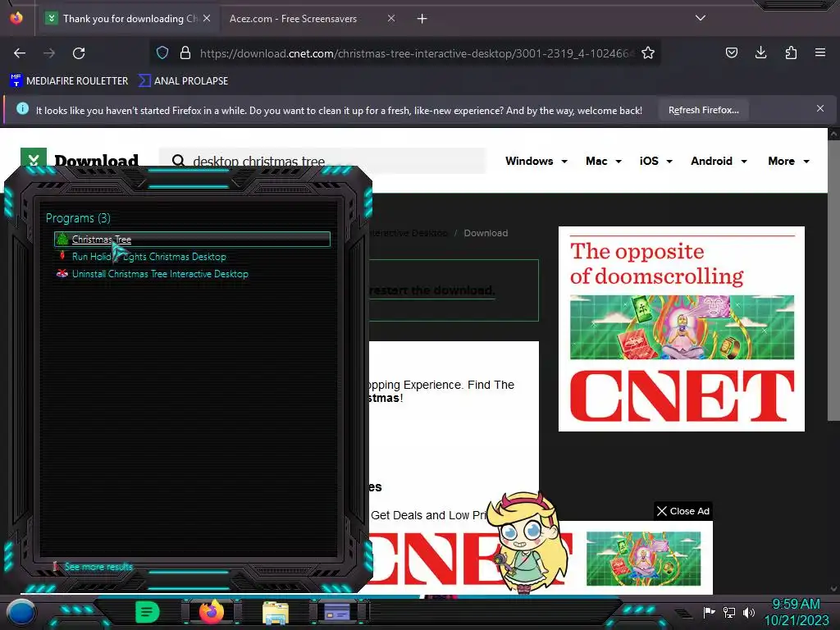Close the Acez.com tab
This screenshot has width=840, height=630.
[391, 18]
